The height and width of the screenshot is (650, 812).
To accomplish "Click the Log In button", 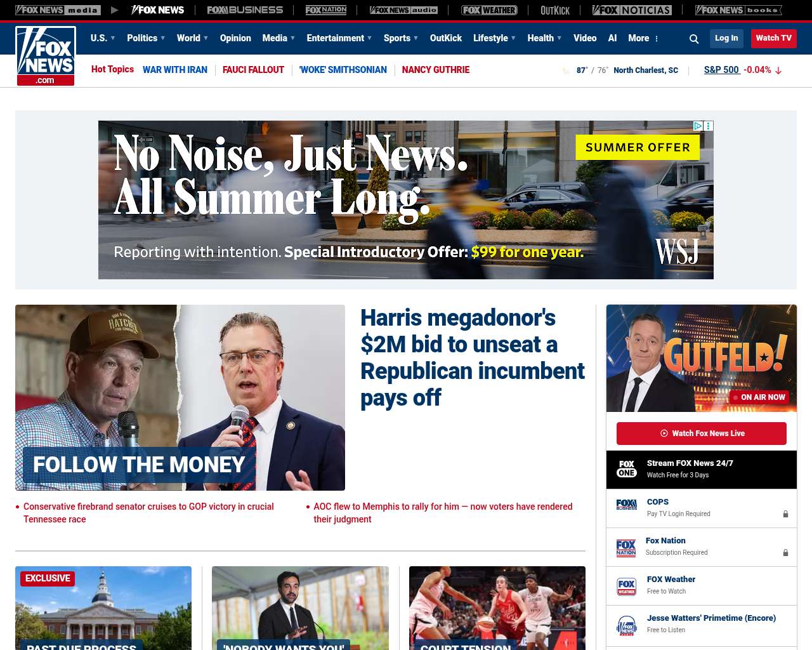I will [x=726, y=38].
